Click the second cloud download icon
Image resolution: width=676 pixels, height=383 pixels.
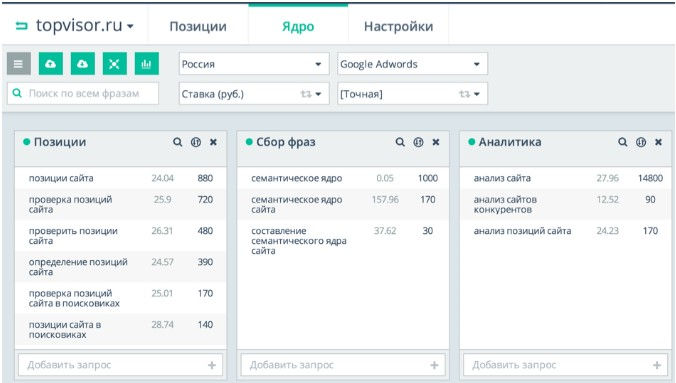coord(82,64)
